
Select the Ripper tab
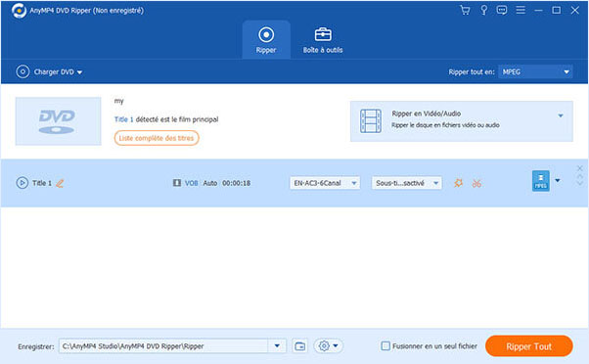[x=266, y=40]
